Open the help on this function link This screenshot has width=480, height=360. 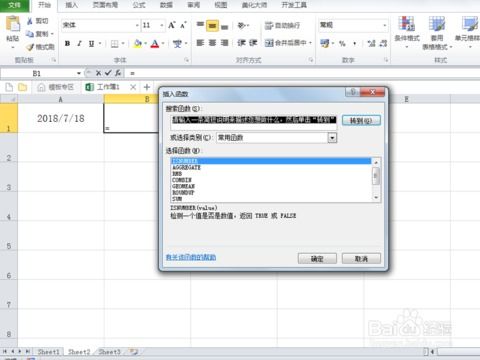pyautogui.click(x=191, y=257)
